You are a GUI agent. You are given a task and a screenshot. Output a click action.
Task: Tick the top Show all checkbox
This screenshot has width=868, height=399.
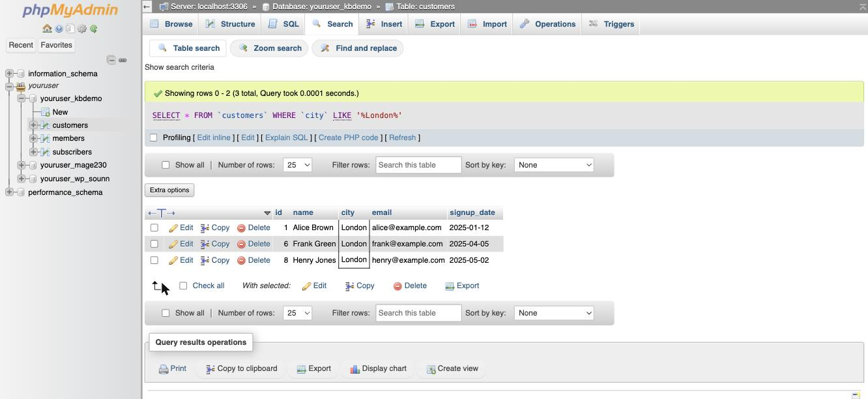(166, 165)
